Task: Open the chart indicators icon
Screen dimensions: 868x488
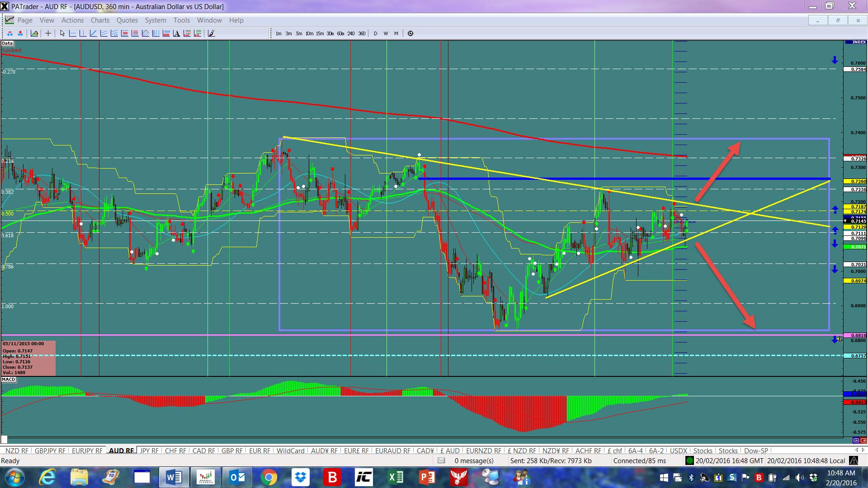Action: pyautogui.click(x=34, y=33)
